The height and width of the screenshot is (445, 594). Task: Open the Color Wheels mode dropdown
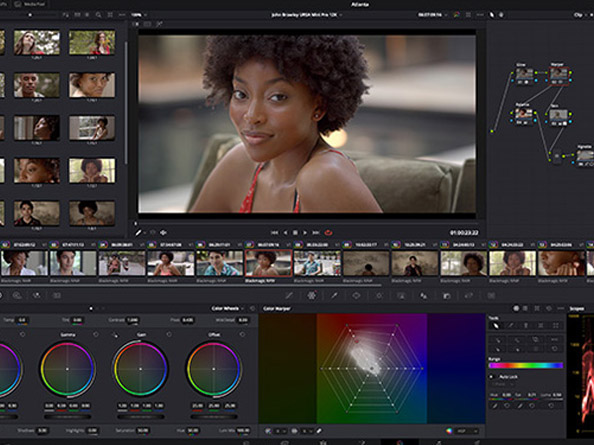[227, 309]
